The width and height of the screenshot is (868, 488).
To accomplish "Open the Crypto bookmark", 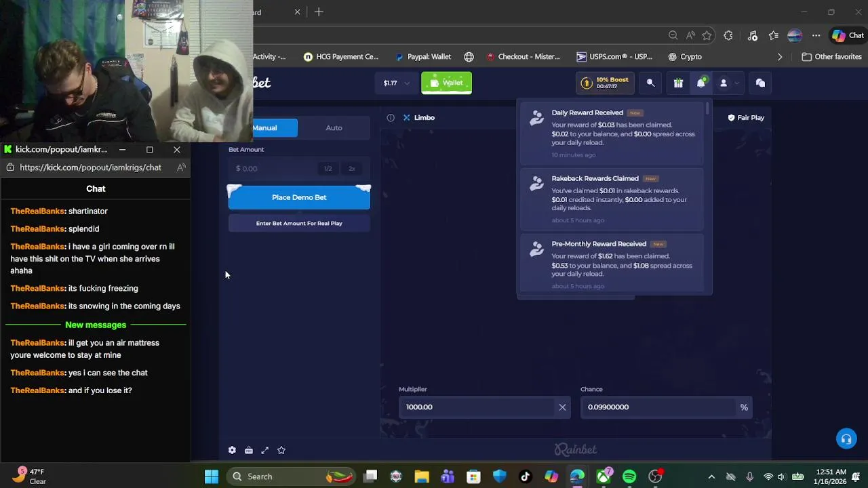I will pyautogui.click(x=685, y=57).
